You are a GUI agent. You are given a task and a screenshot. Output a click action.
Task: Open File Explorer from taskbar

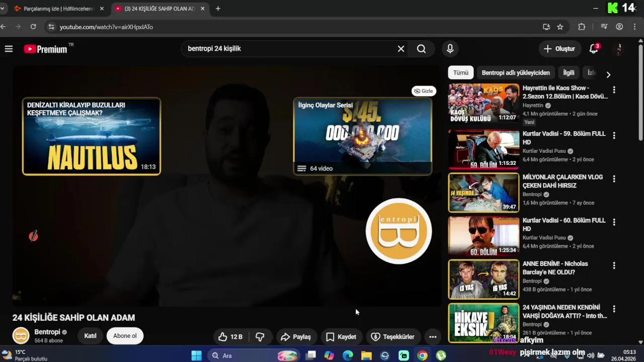click(x=366, y=355)
